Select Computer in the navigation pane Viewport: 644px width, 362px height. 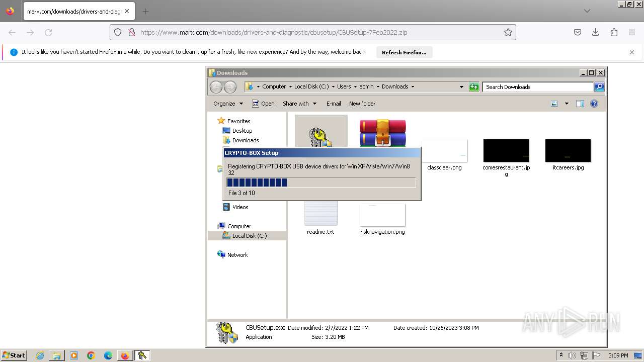pyautogui.click(x=239, y=226)
